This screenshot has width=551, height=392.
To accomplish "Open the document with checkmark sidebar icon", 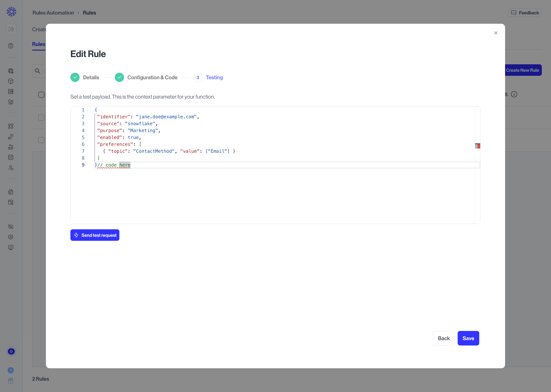I will [x=11, y=192].
